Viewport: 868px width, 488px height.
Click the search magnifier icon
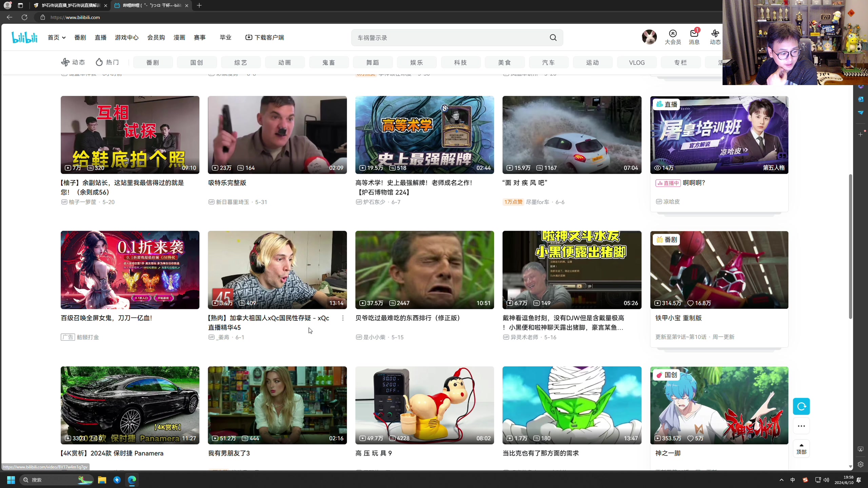click(553, 38)
